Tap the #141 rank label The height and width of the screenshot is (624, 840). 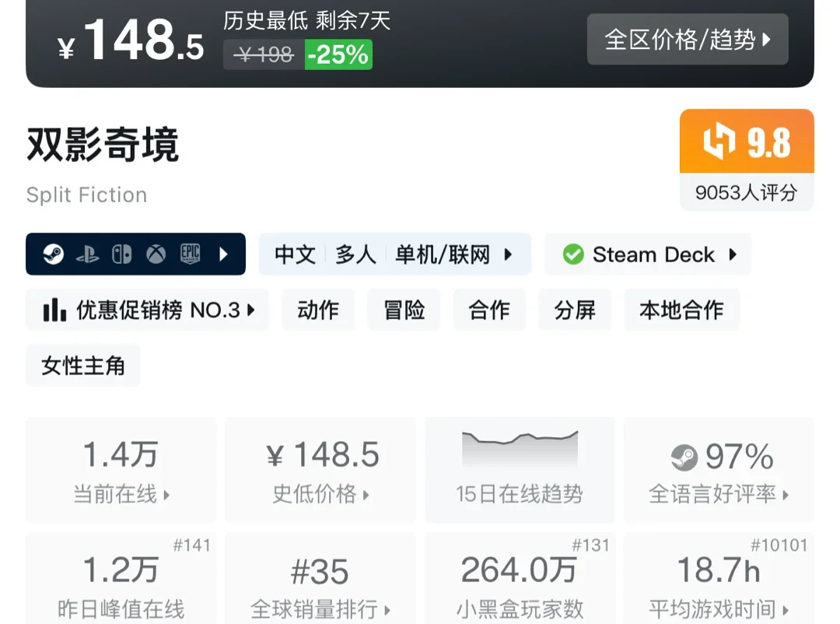192,545
